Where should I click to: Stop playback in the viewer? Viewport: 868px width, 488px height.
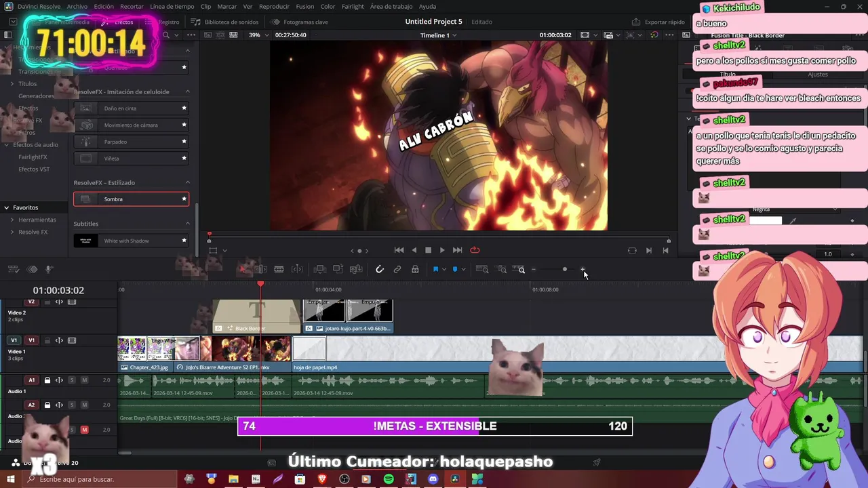[428, 250]
